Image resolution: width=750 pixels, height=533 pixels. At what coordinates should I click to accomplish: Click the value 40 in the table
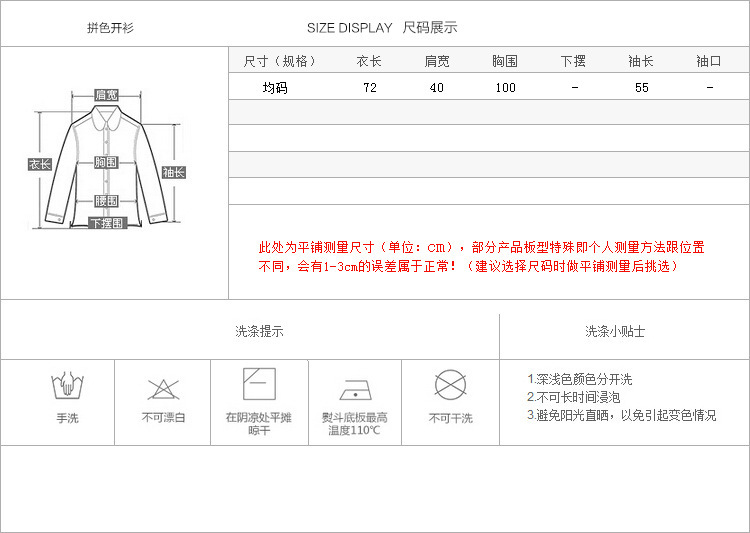click(x=437, y=88)
